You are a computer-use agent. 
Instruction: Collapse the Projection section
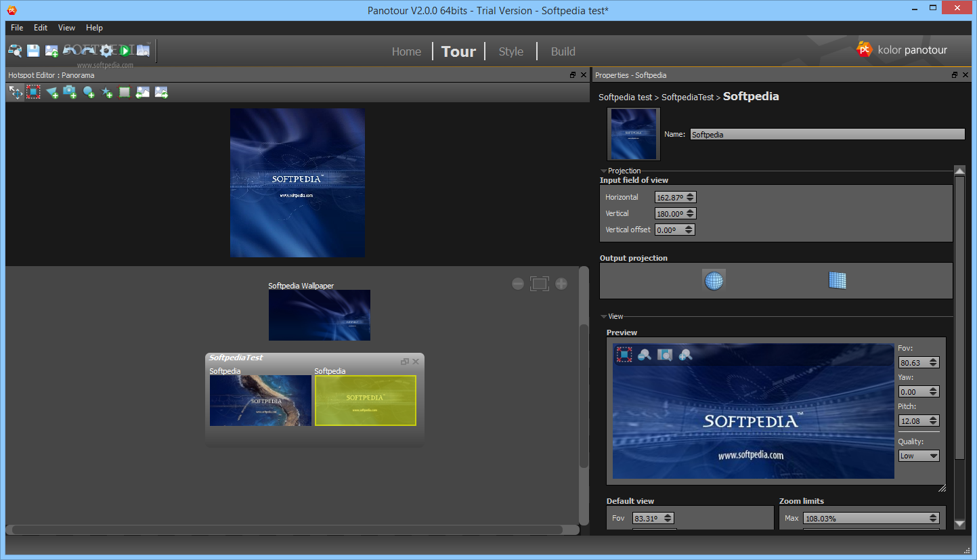(603, 171)
